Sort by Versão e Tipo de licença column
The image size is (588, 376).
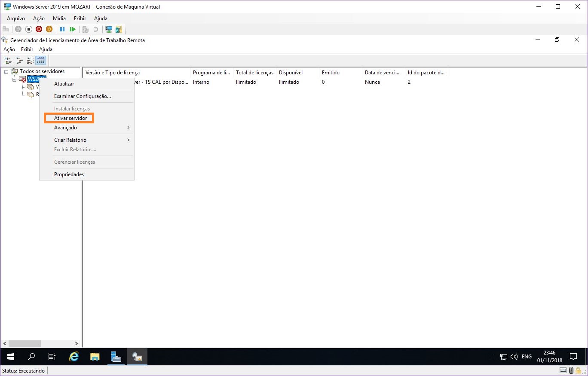pyautogui.click(x=137, y=73)
